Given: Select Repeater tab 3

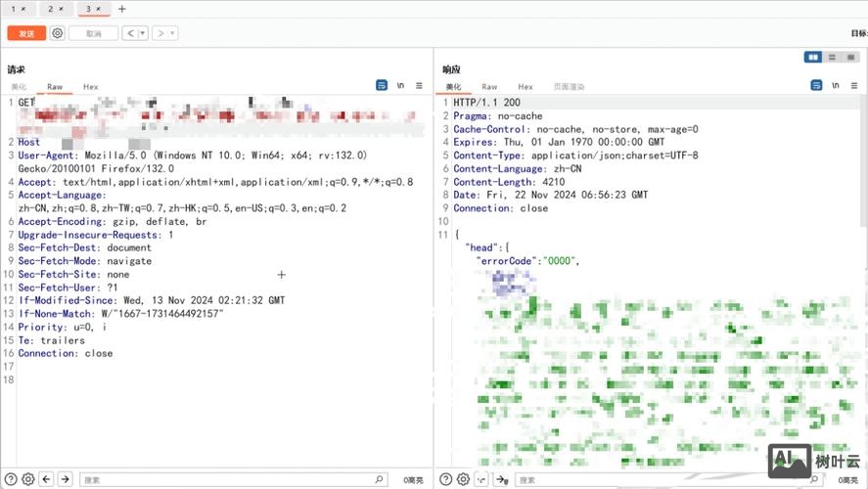Looking at the screenshot, I should point(88,9).
